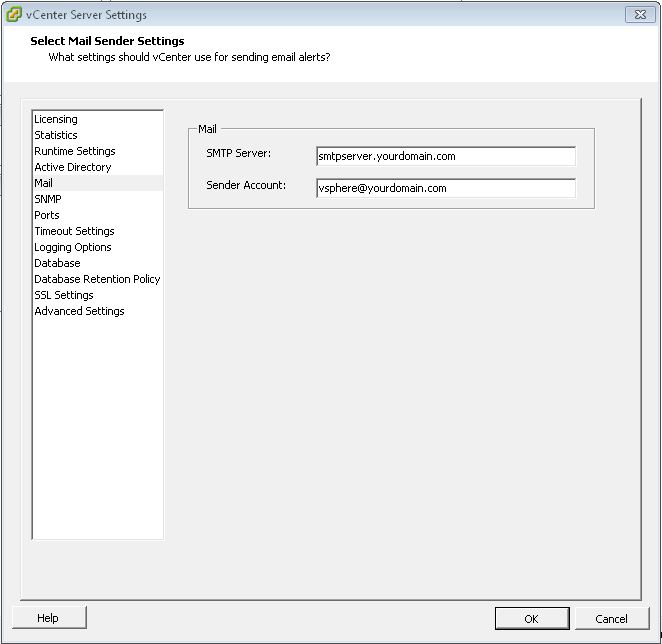
Task: Open Advanced Settings category
Action: pyautogui.click(x=79, y=311)
